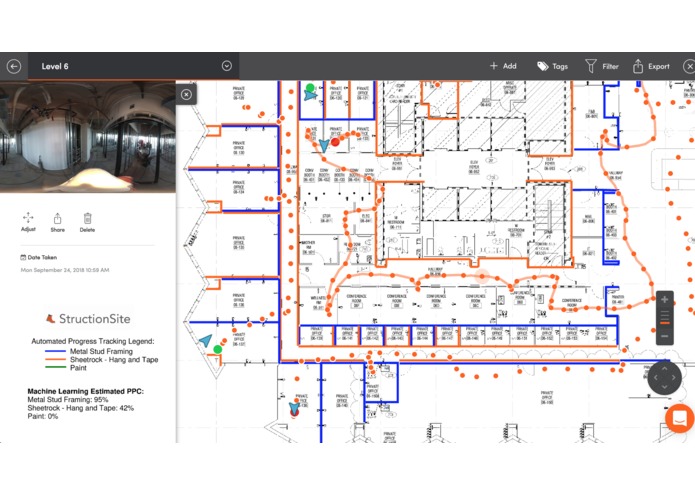
Task: Go back using the arrow beside Level 6
Action: pos(14,66)
